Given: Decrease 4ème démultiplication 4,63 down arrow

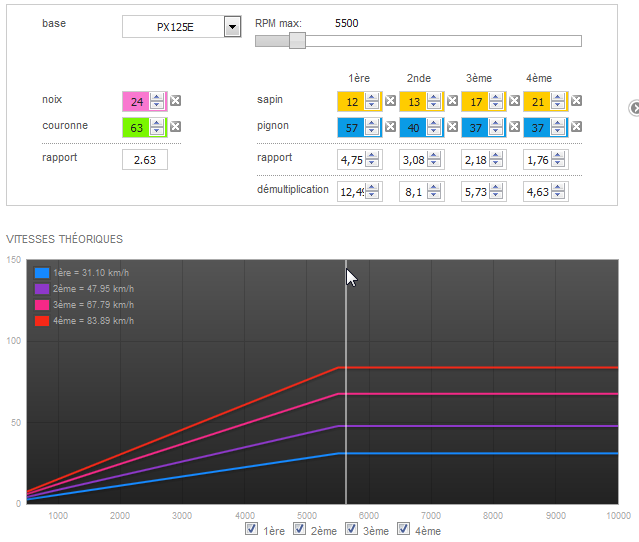Looking at the screenshot, I should tap(557, 195).
